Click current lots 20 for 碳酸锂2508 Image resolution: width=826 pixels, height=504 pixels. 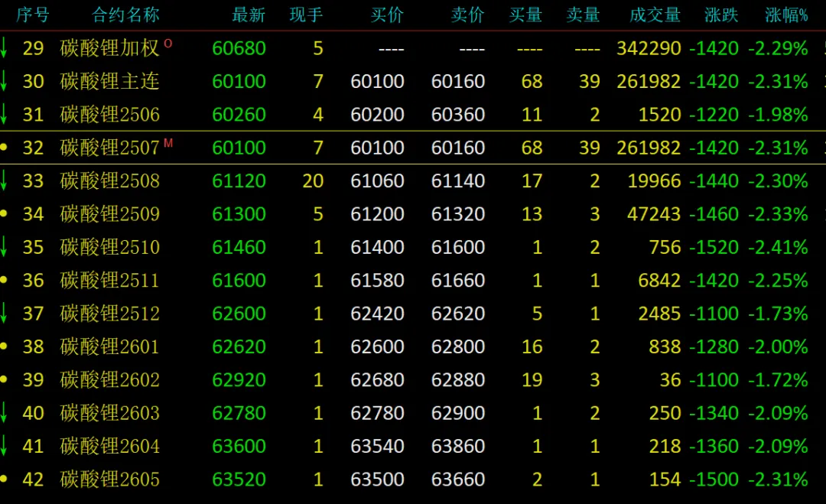click(x=313, y=180)
